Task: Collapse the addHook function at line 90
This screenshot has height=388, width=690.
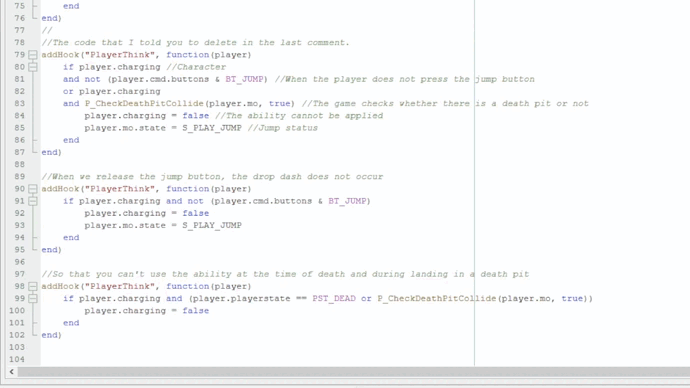Action: (x=33, y=189)
